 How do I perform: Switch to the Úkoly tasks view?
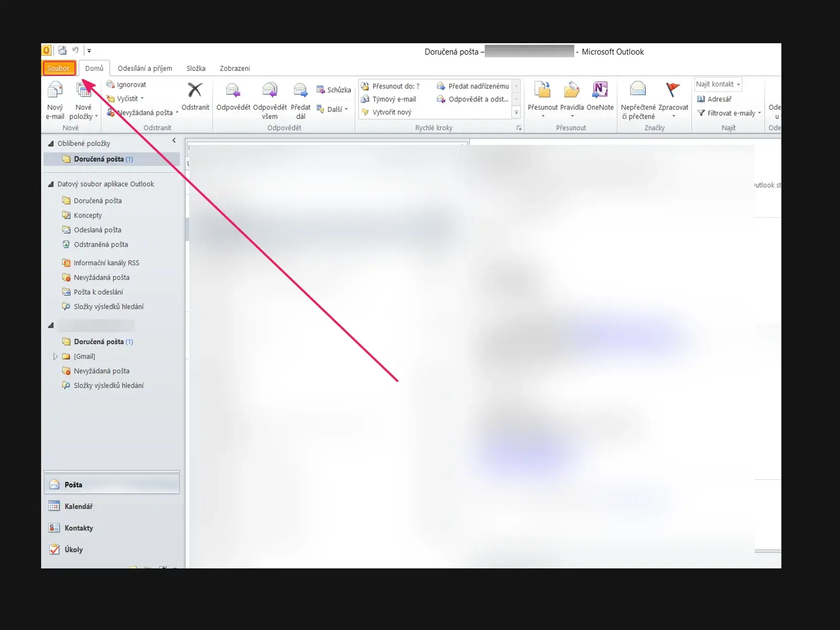click(112, 549)
